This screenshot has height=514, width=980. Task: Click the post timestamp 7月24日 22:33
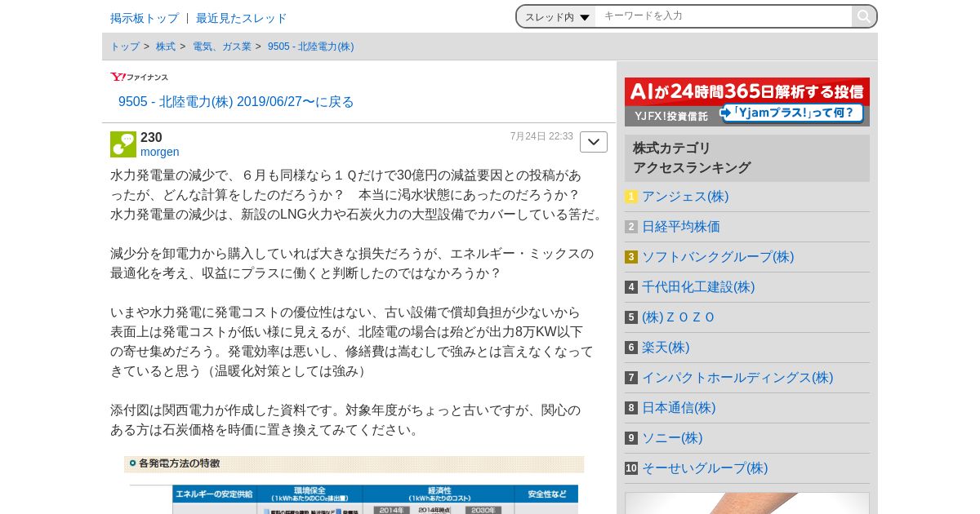click(541, 136)
